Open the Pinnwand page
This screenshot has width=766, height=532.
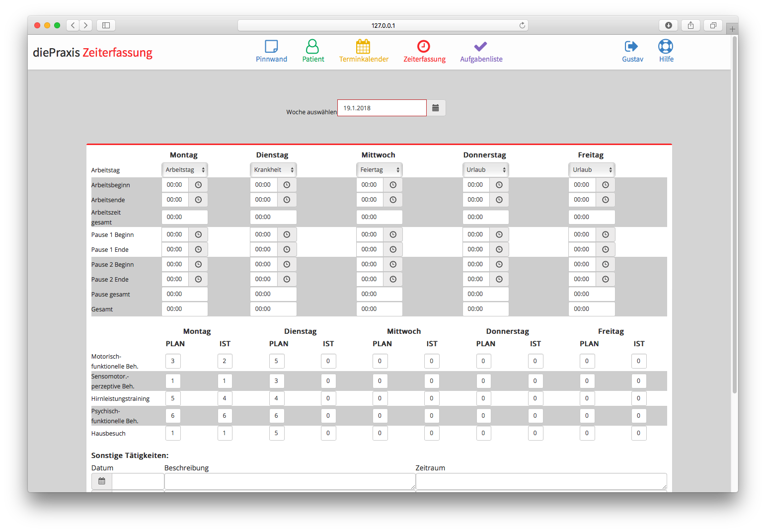point(271,51)
